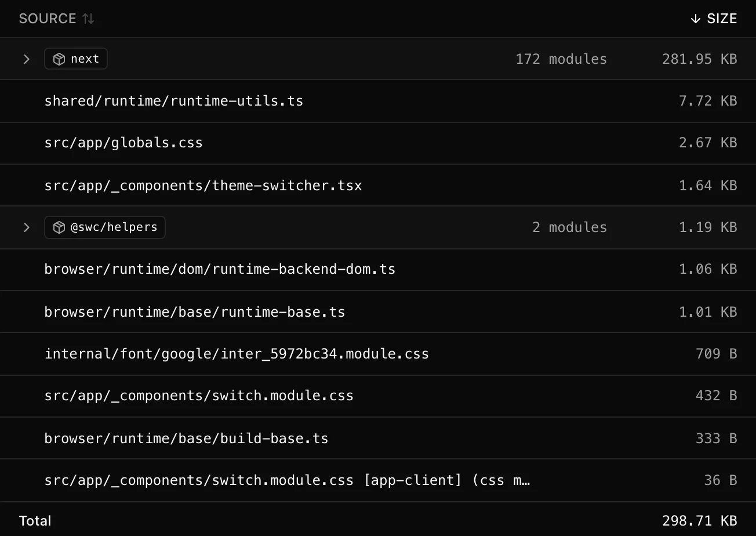
Task: Click the 1.01 KB size value
Action: click(x=708, y=312)
